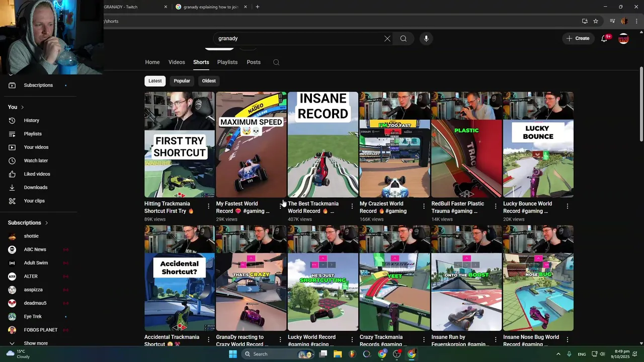
Task: Expand Show more subscriptions
Action: pyautogui.click(x=36, y=343)
